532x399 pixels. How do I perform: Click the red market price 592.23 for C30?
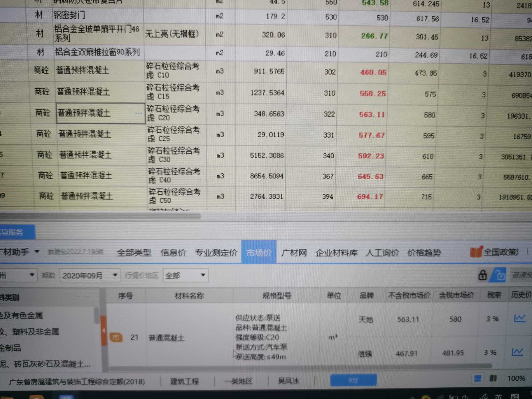pyautogui.click(x=371, y=156)
